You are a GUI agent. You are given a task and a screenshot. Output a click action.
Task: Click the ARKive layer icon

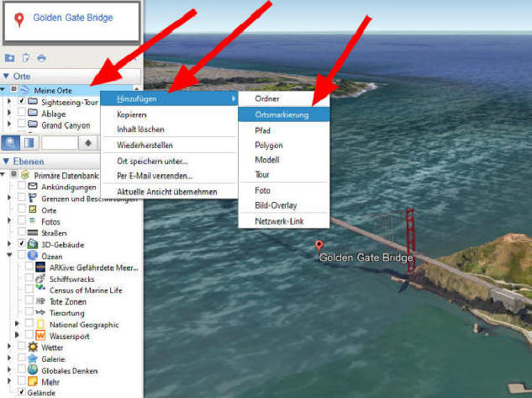pyautogui.click(x=40, y=267)
